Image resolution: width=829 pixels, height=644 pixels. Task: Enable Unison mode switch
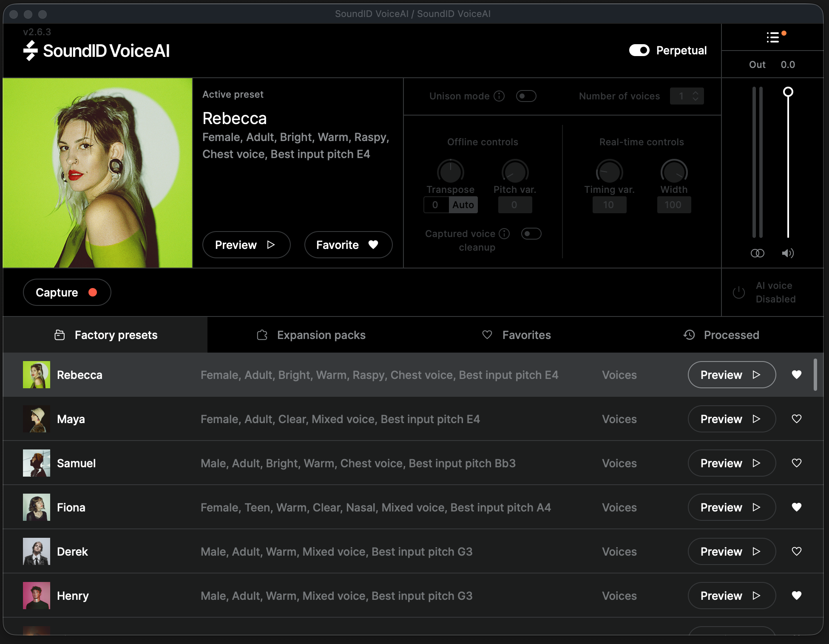click(x=526, y=96)
